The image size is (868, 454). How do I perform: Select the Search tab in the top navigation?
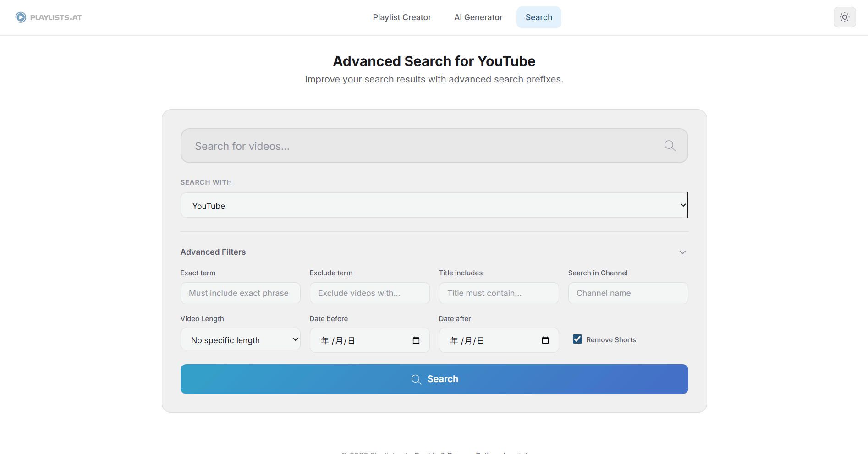coord(538,17)
